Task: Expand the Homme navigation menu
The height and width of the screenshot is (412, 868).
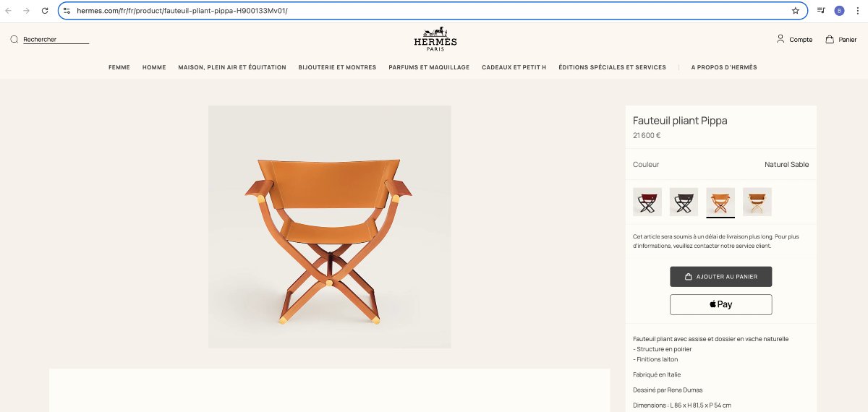Action: pyautogui.click(x=154, y=67)
